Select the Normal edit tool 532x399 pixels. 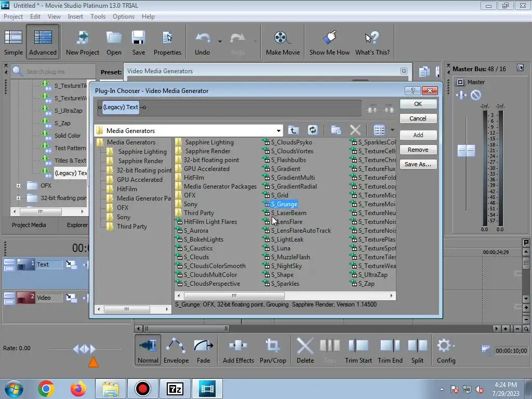(148, 350)
